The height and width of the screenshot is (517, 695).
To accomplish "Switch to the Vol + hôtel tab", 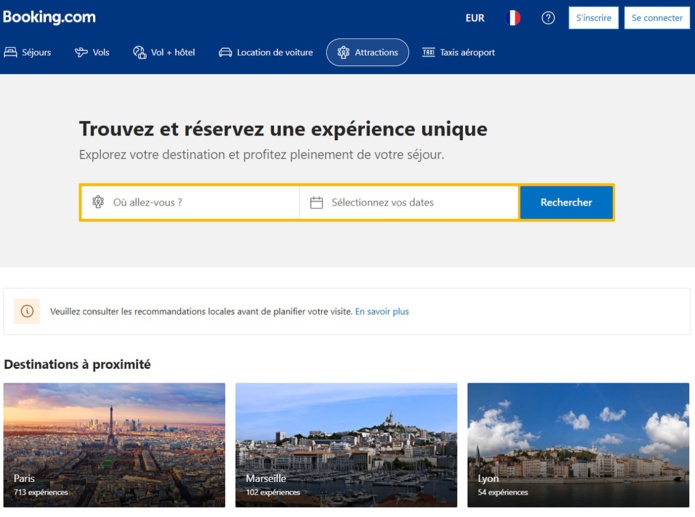I will point(164,52).
